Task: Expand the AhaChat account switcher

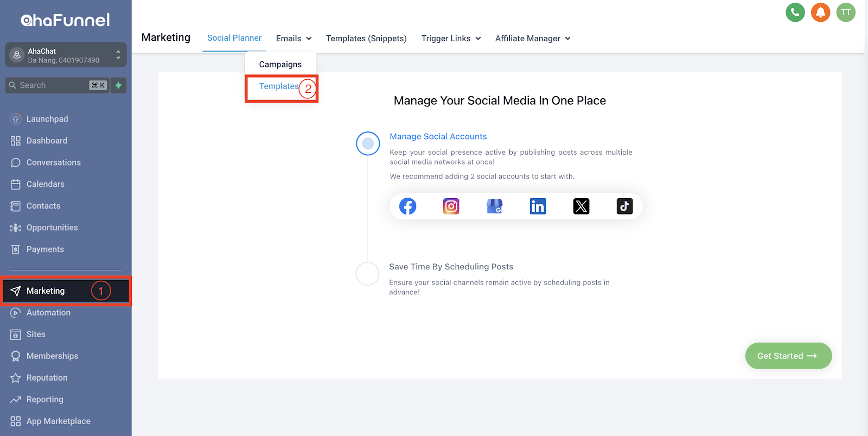Action: point(66,55)
